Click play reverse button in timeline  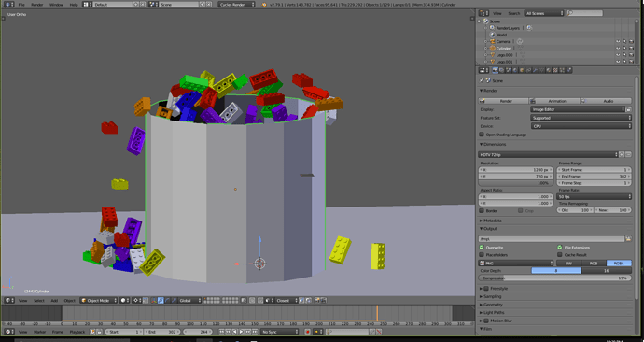pos(234,332)
